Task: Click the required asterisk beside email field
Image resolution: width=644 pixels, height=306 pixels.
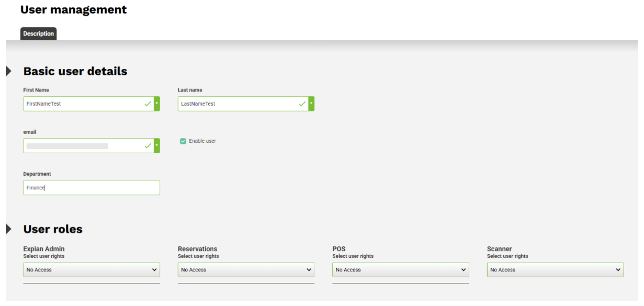Action: (157, 146)
